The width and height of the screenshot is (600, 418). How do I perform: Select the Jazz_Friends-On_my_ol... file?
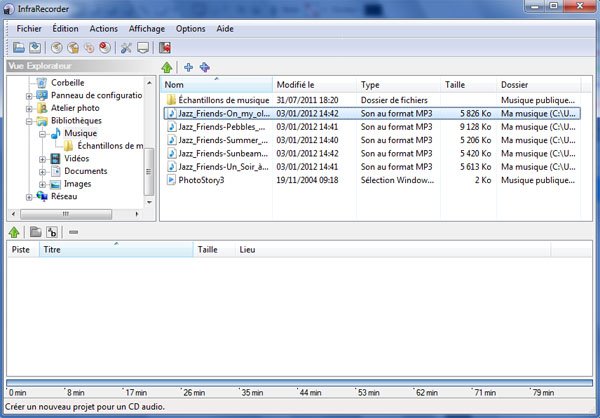(372, 114)
